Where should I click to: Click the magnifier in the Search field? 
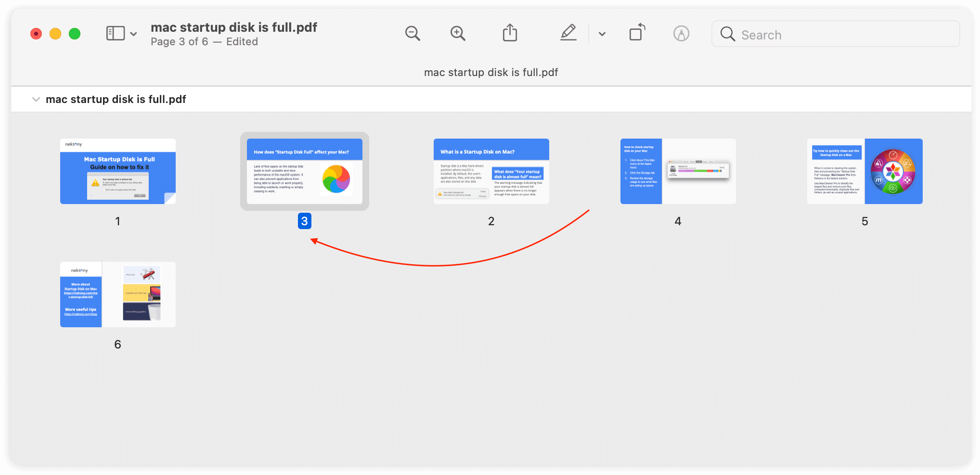point(727,34)
